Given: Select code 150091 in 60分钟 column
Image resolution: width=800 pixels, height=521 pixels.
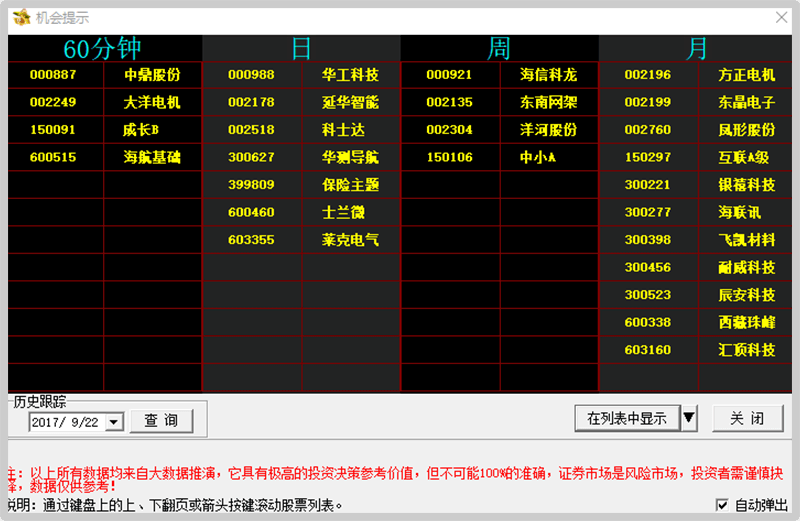Looking at the screenshot, I should (x=53, y=130).
